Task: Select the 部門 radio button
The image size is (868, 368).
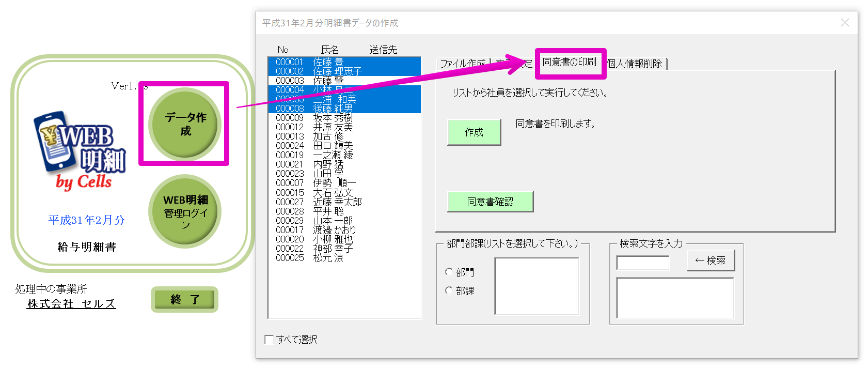Action: pos(449,272)
